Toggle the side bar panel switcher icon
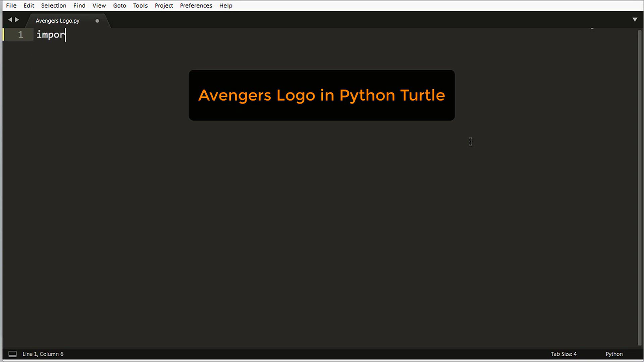This screenshot has height=362, width=644. click(12, 354)
